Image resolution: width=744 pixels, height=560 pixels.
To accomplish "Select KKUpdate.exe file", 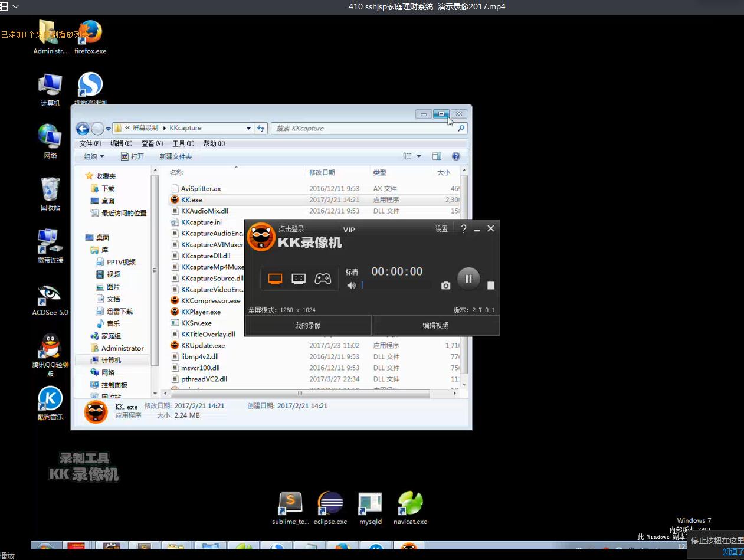I will 203,345.
